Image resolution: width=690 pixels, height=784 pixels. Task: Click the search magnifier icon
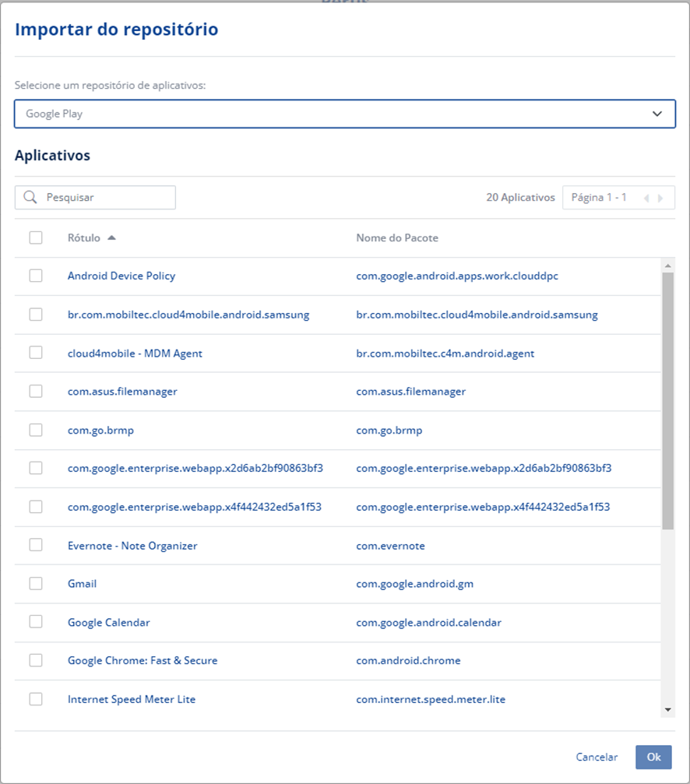point(30,198)
